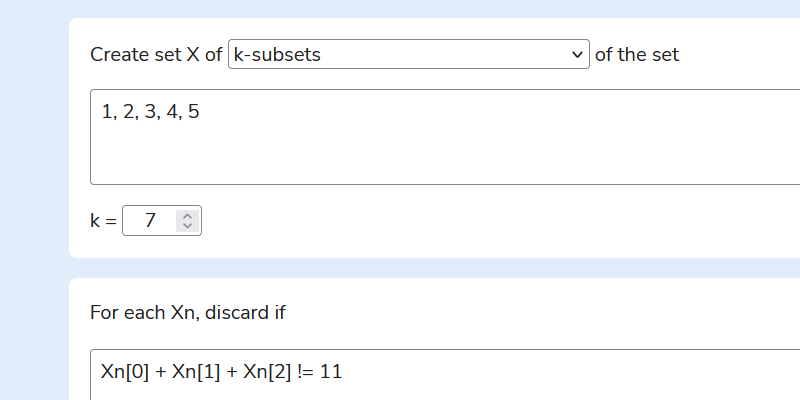The image size is (800, 400).
Task: Click the "k =" label
Action: click(103, 221)
